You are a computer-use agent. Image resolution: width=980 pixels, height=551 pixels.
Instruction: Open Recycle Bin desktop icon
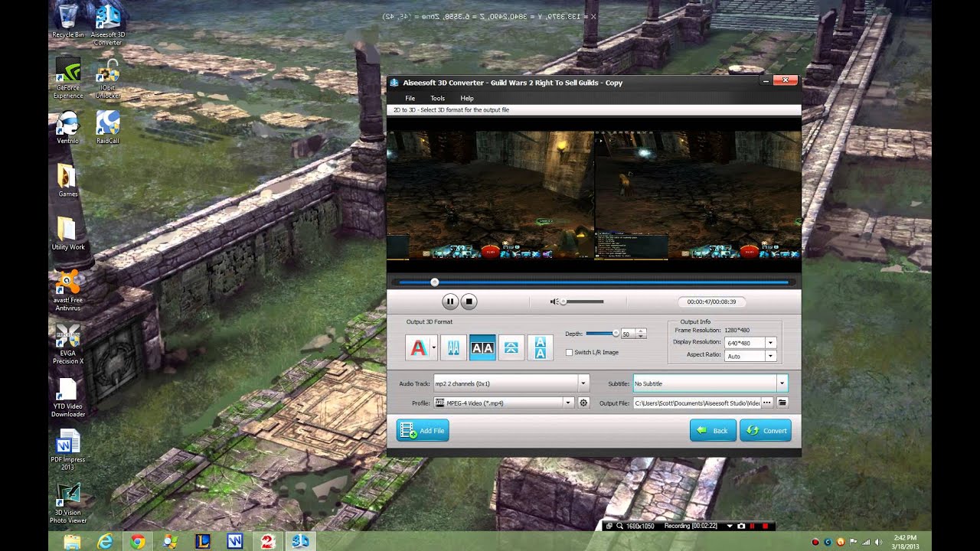68,21
